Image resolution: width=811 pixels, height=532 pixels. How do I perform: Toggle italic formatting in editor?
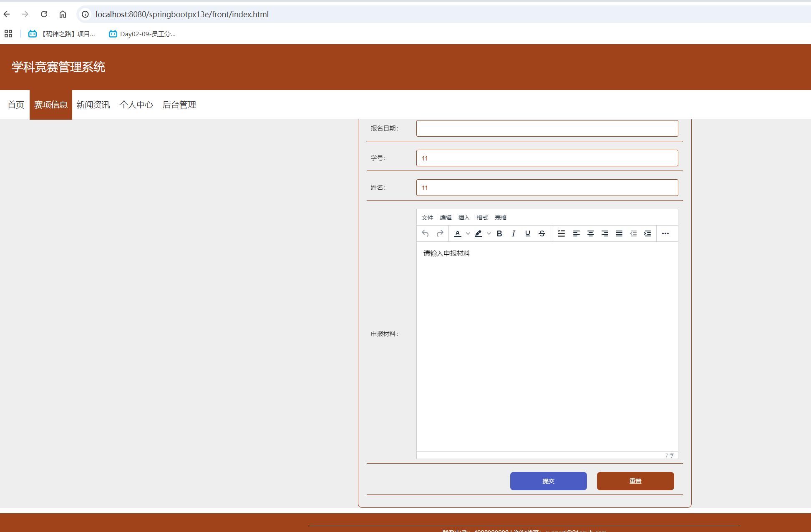click(514, 233)
